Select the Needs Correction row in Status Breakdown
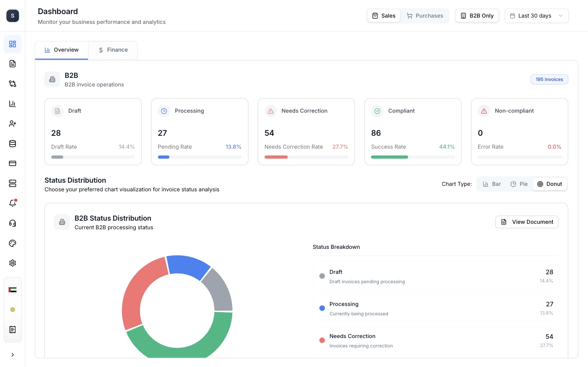 [x=436, y=340]
